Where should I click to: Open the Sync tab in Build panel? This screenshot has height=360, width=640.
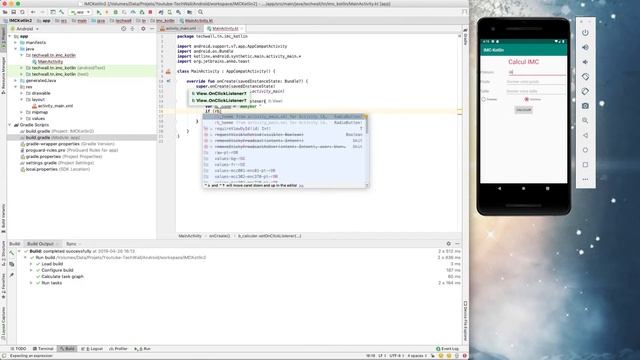(71, 244)
